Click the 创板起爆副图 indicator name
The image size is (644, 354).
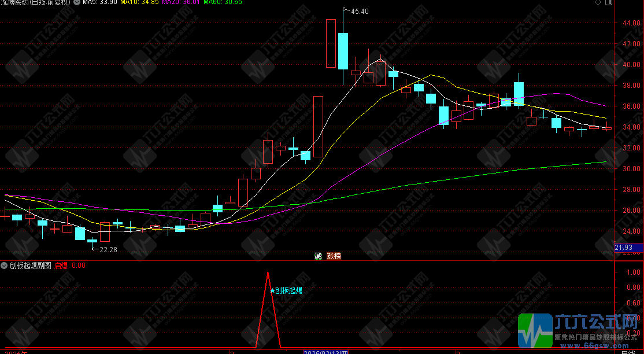(31, 265)
